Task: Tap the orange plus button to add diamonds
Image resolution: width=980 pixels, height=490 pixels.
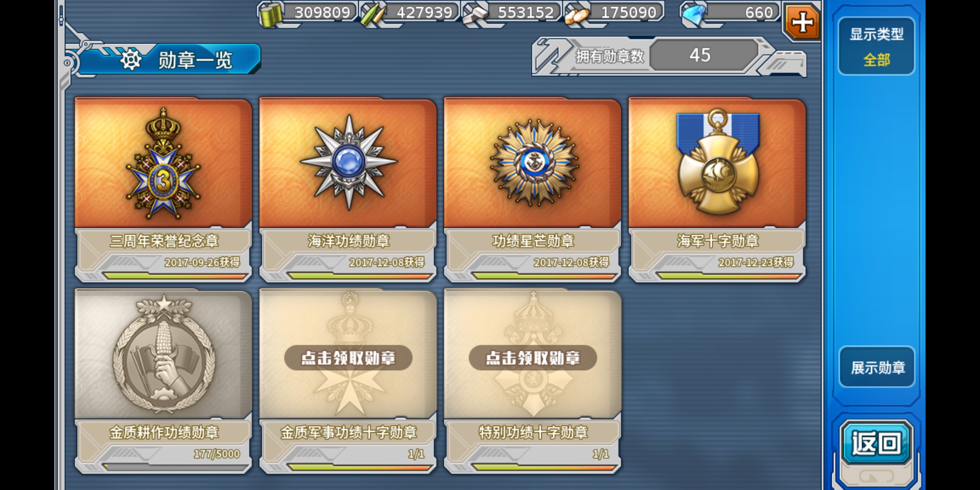Action: 802,21
